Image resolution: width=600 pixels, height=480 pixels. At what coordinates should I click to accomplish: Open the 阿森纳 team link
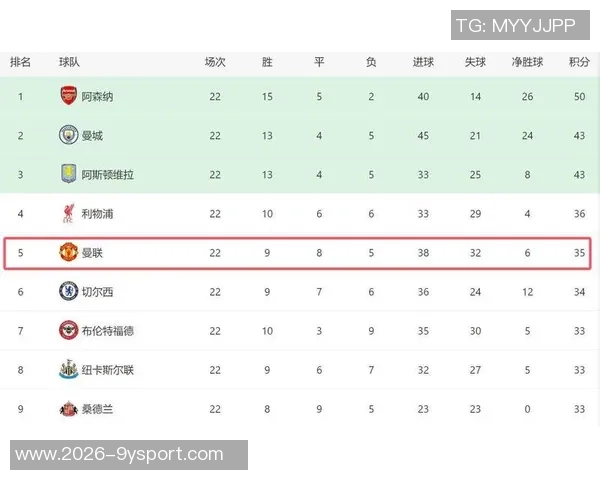(x=97, y=97)
